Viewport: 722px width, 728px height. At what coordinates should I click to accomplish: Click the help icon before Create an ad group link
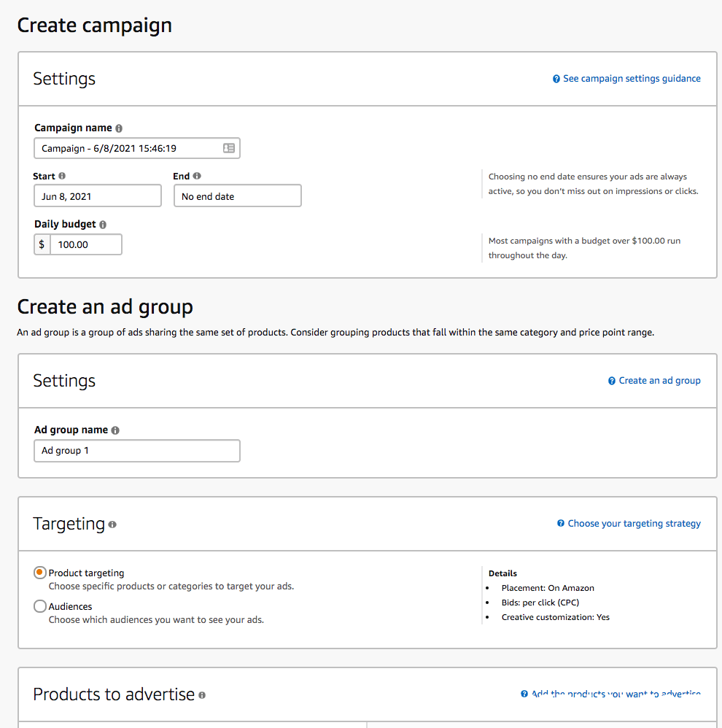click(612, 382)
